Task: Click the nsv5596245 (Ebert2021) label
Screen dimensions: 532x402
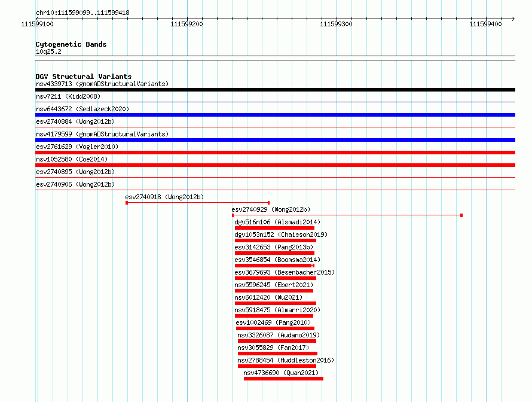Action: [274, 285]
